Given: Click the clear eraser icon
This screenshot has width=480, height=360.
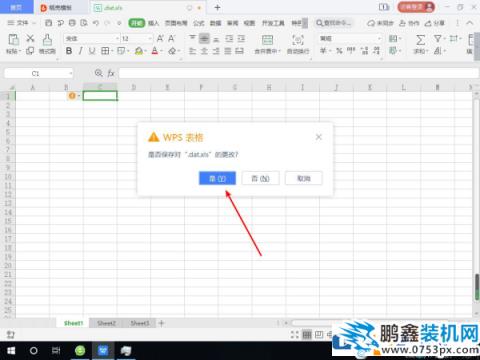Looking at the screenshot, I should [172, 51].
